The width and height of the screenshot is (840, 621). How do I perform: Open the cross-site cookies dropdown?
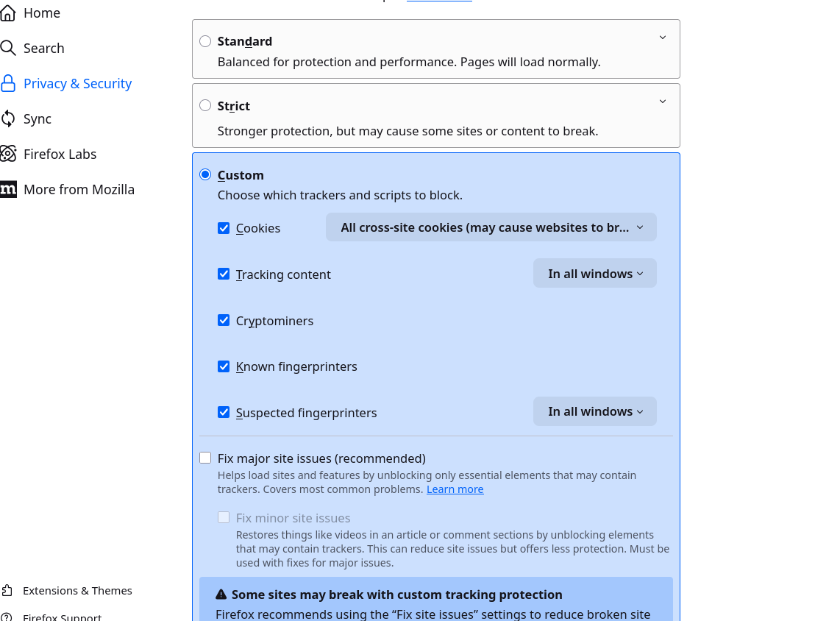pos(491,227)
